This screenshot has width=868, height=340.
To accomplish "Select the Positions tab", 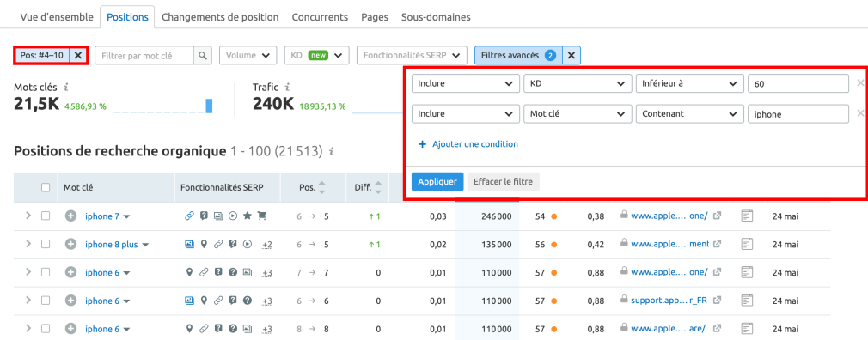I will [x=127, y=17].
